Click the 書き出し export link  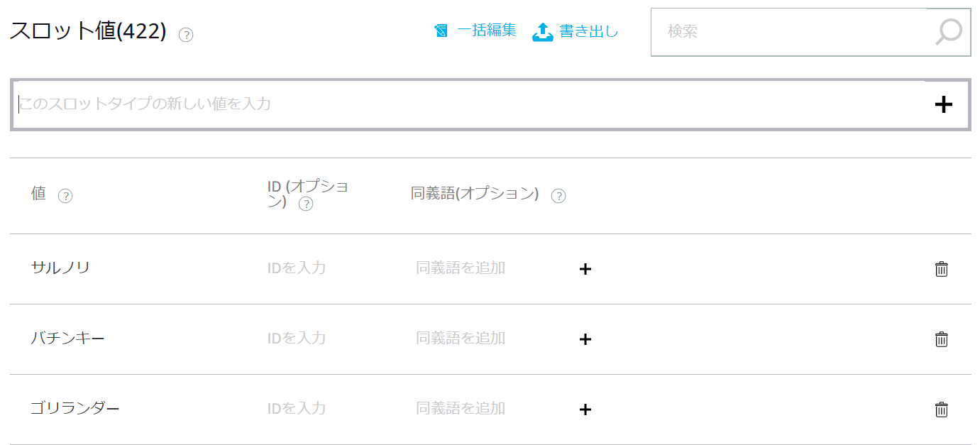click(x=576, y=31)
